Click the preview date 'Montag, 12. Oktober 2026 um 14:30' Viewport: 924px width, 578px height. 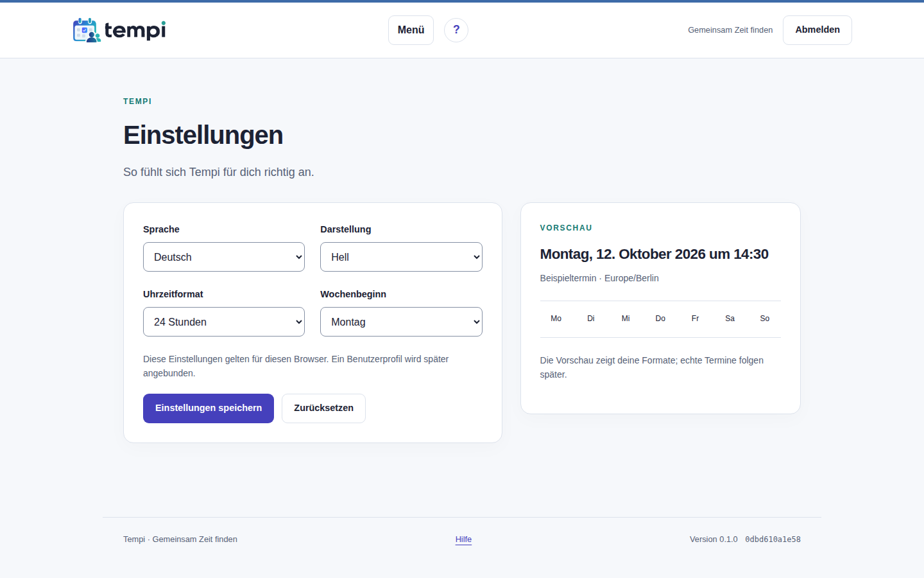[x=654, y=254]
